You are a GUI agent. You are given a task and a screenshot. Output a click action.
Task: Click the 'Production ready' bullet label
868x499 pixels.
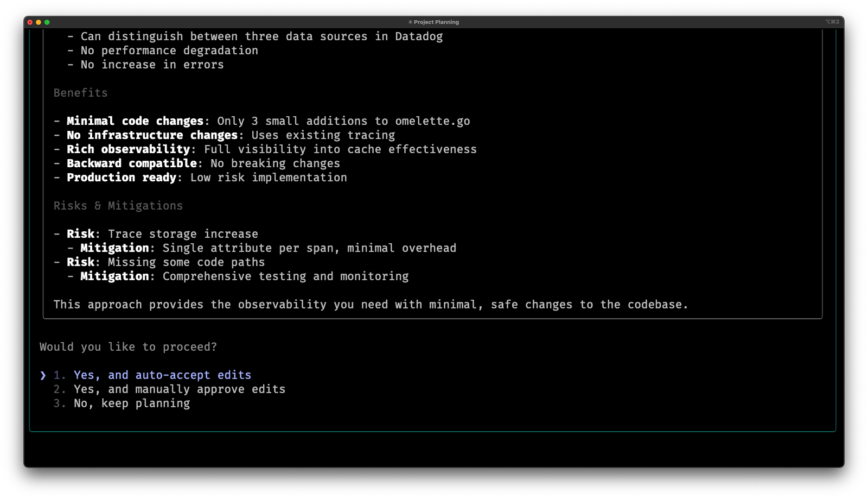[x=122, y=178]
